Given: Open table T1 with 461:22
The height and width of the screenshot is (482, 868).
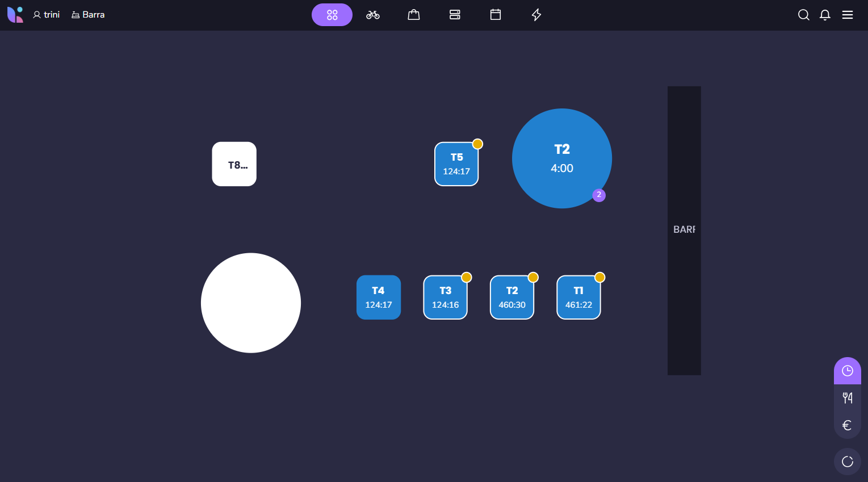Looking at the screenshot, I should pyautogui.click(x=579, y=297).
